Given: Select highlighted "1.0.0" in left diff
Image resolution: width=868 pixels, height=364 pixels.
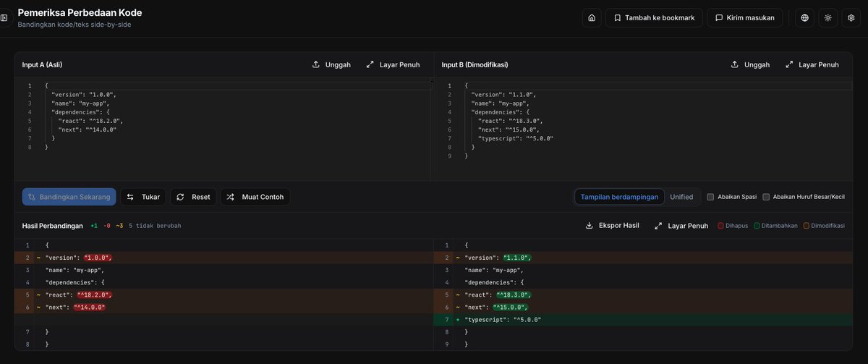Looking at the screenshot, I should [x=98, y=258].
